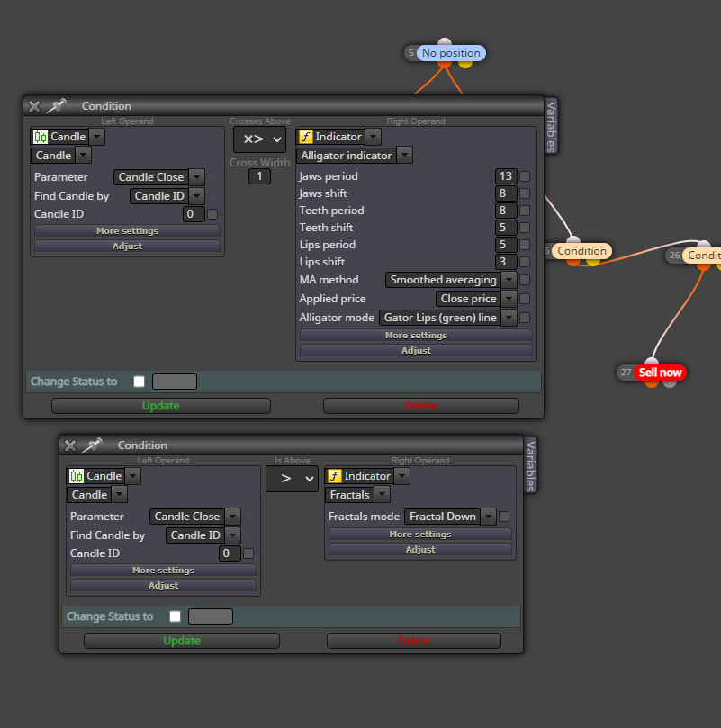The width and height of the screenshot is (721, 728).
Task: Open the Crosses Above operator dropdown
Action: pyautogui.click(x=260, y=139)
